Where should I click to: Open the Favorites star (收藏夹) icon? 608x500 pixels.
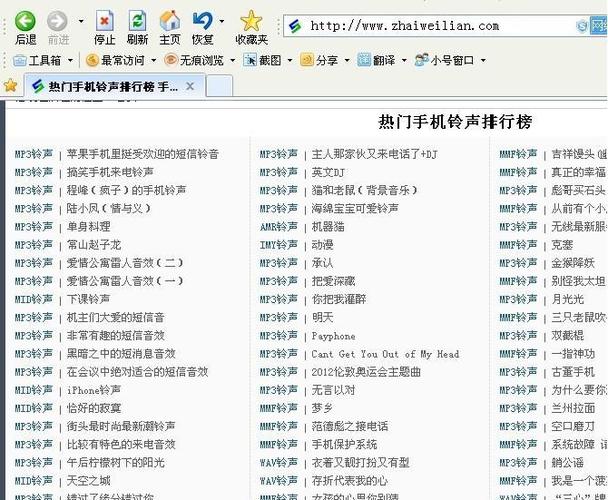tap(251, 20)
